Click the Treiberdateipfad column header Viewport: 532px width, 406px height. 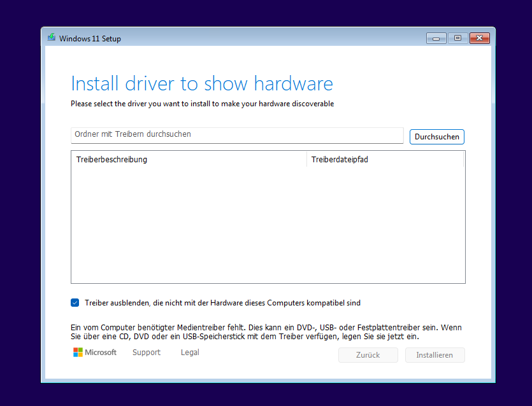click(385, 159)
